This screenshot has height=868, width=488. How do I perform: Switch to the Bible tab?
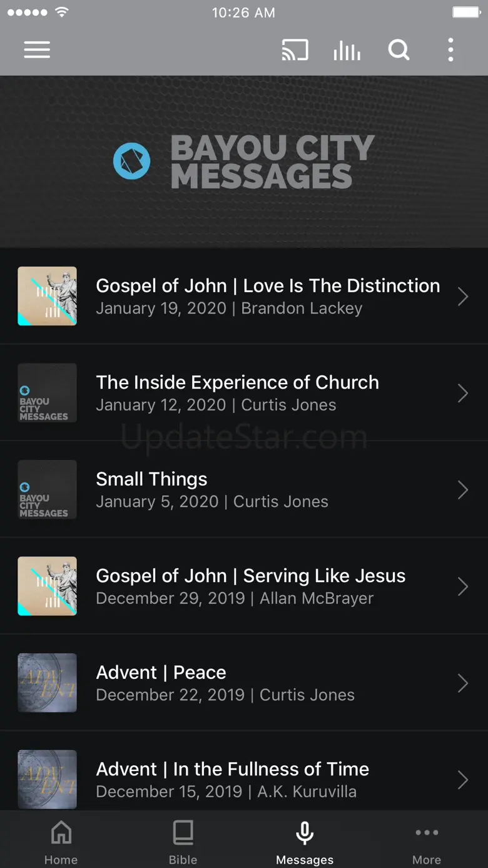[183, 842]
